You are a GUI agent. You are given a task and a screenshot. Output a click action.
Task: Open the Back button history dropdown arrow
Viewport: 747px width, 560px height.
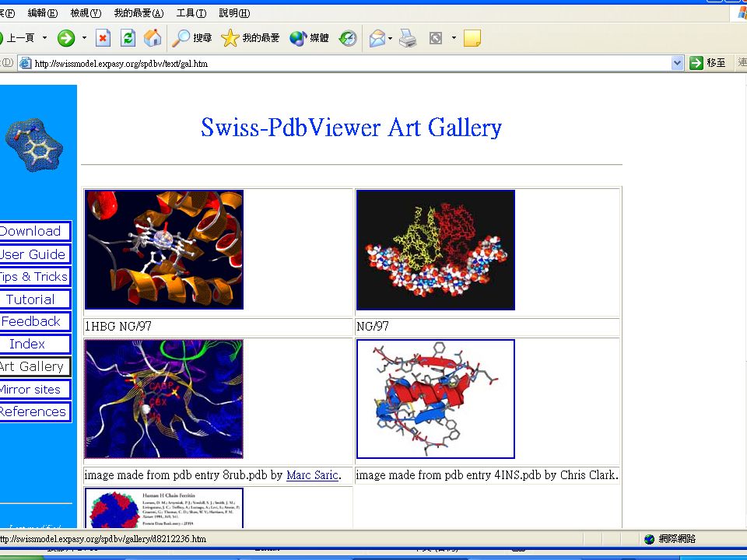(x=45, y=37)
